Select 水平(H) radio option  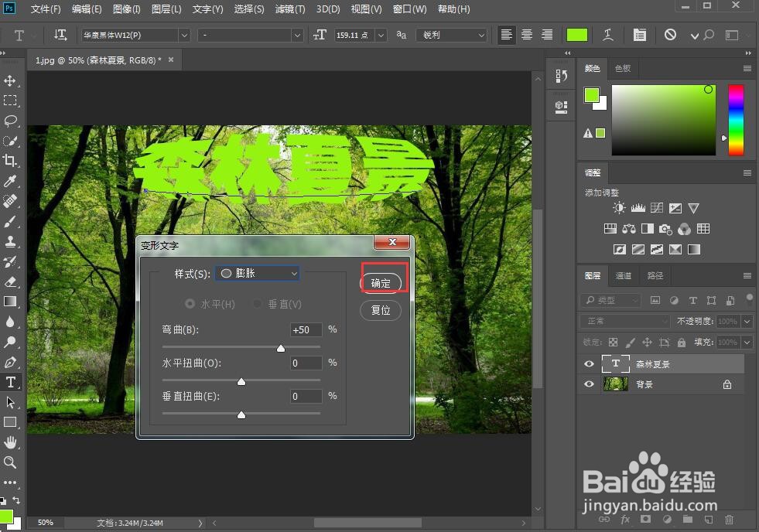point(190,304)
